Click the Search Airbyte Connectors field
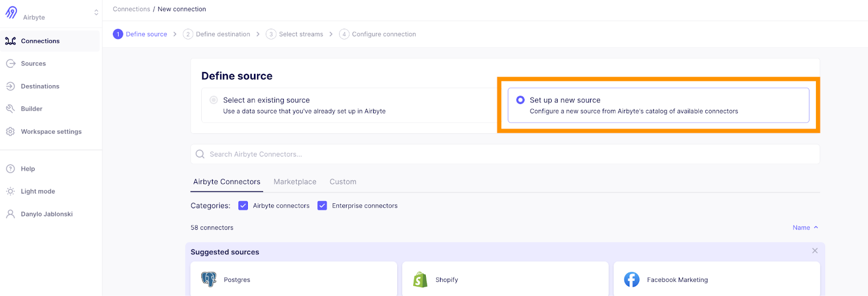The height and width of the screenshot is (296, 868). coord(505,155)
